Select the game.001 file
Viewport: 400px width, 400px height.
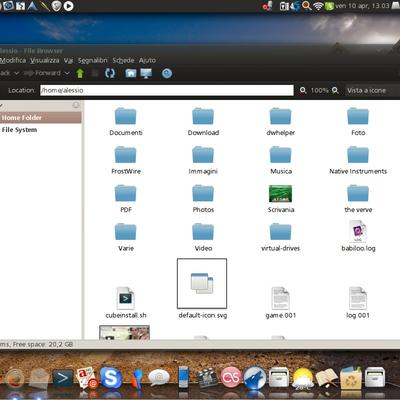click(280, 303)
